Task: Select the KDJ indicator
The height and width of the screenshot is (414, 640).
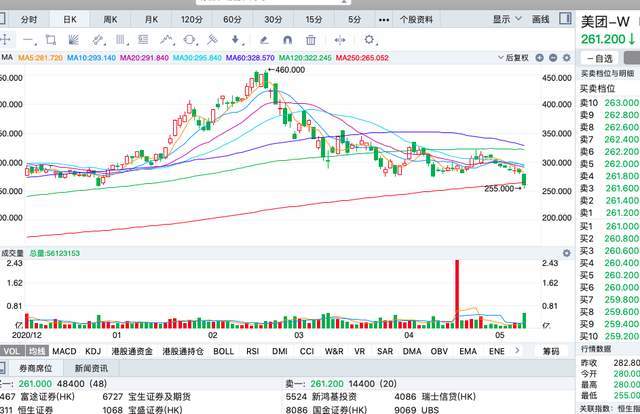Action: pos(93,351)
